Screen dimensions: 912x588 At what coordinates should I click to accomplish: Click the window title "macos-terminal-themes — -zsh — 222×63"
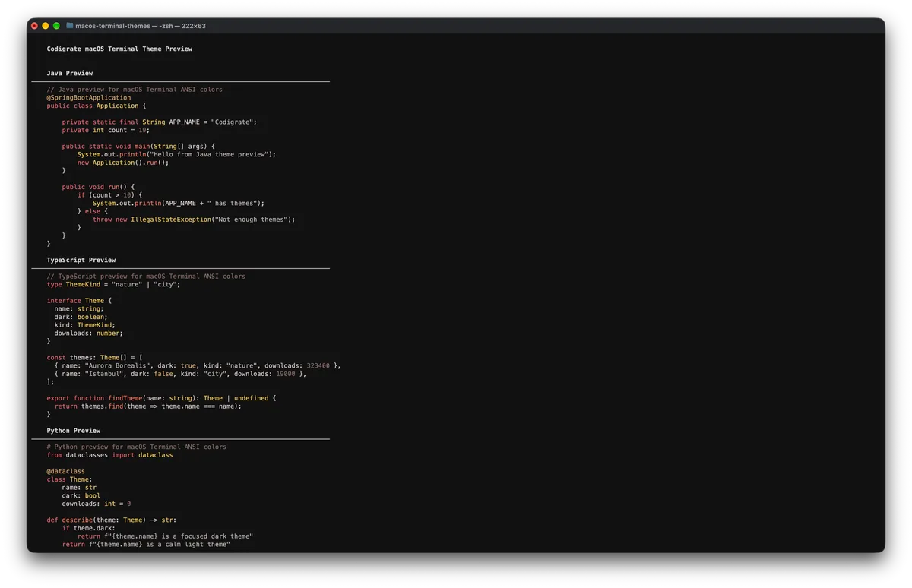141,26
